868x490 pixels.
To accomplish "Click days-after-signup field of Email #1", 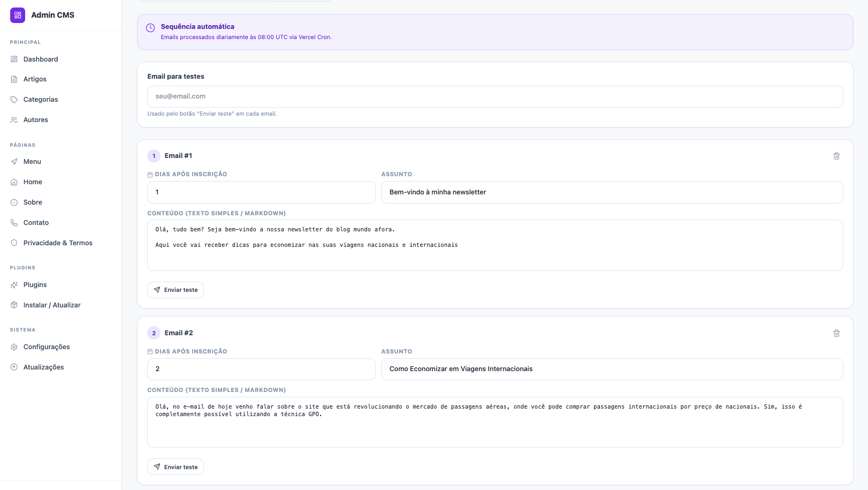I will point(261,192).
